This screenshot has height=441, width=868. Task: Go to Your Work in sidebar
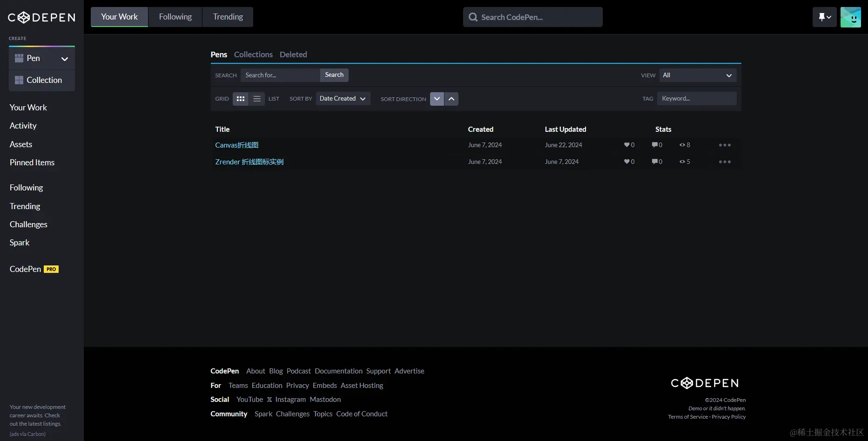28,108
